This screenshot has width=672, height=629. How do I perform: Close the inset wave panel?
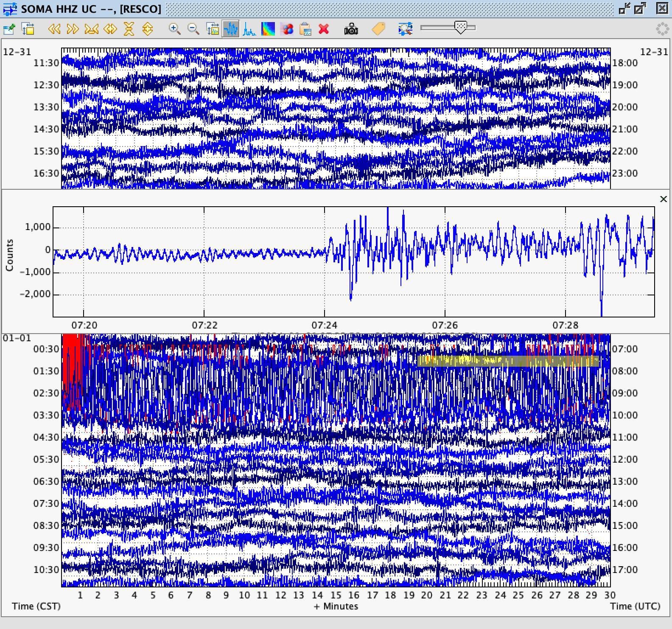point(664,199)
